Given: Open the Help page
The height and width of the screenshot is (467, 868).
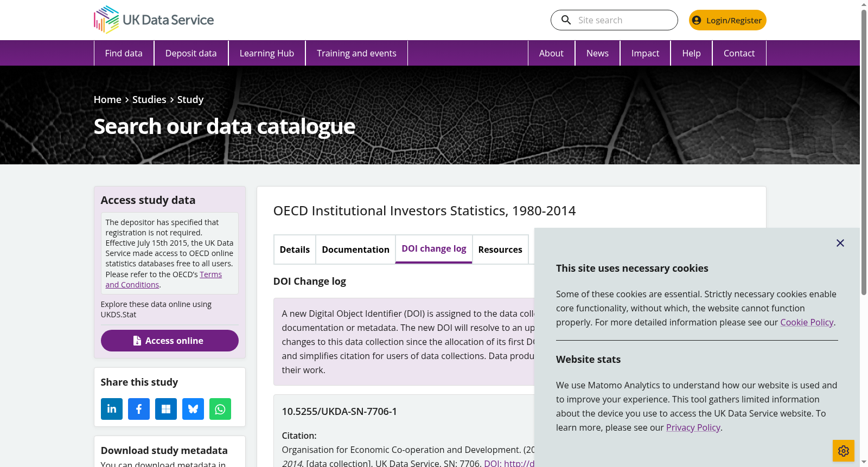Looking at the screenshot, I should (x=691, y=53).
